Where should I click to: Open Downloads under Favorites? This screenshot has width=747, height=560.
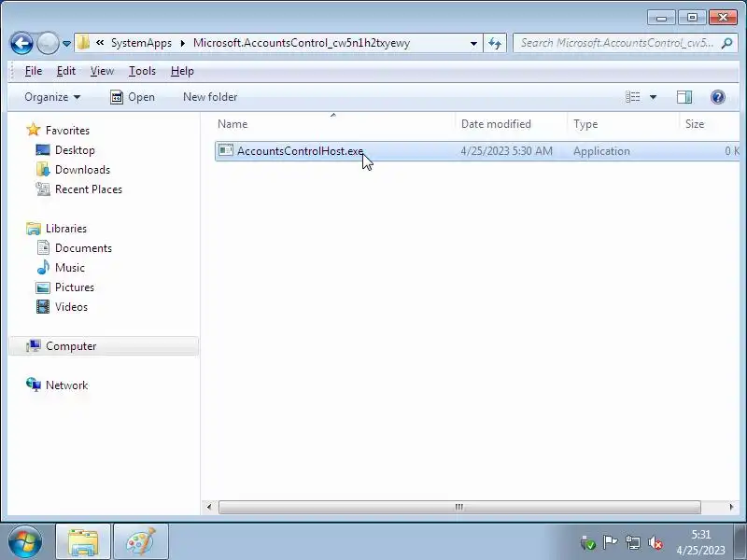[x=73, y=170]
